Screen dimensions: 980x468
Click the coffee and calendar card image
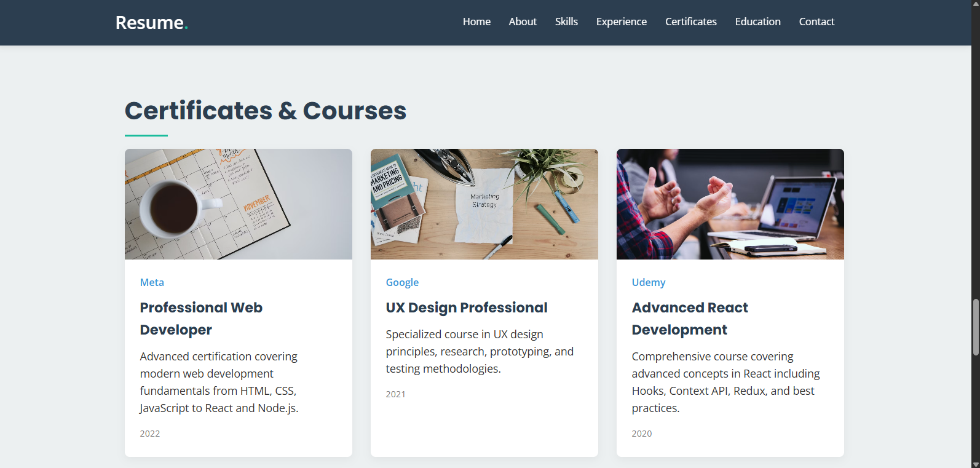pos(239,204)
